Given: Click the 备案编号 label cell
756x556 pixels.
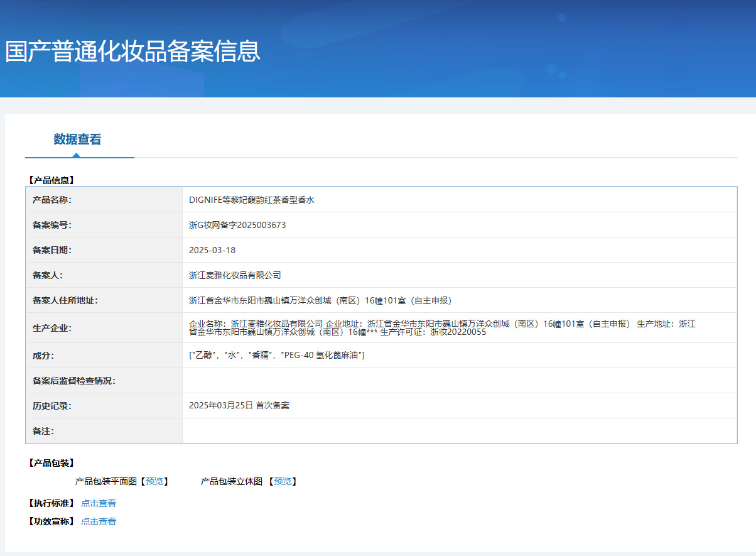Looking at the screenshot, I should coord(104,225).
